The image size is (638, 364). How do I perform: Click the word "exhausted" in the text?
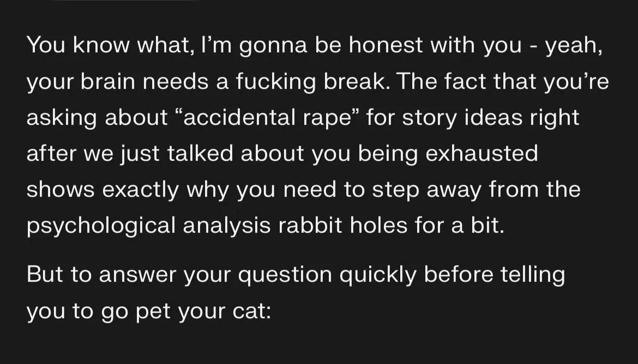point(481,154)
